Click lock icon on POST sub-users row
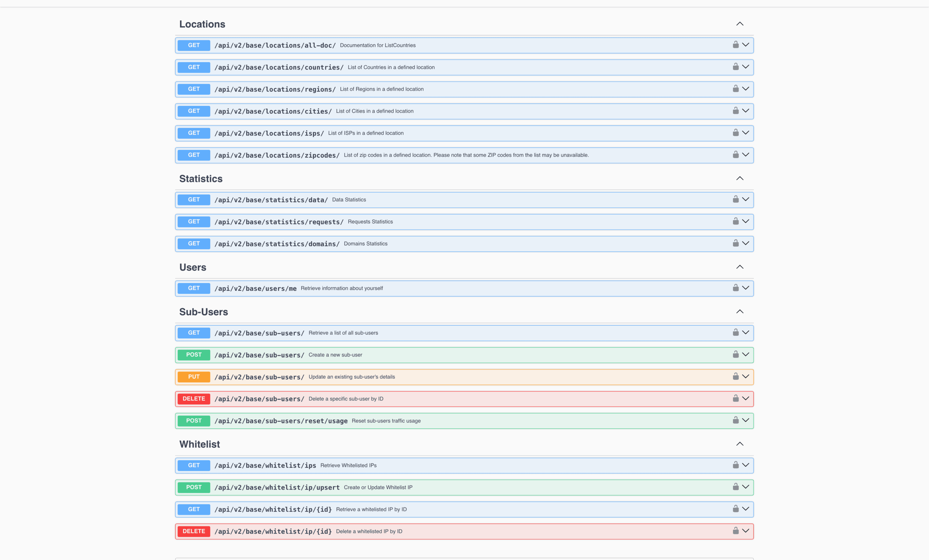929x560 pixels. pyautogui.click(x=735, y=355)
